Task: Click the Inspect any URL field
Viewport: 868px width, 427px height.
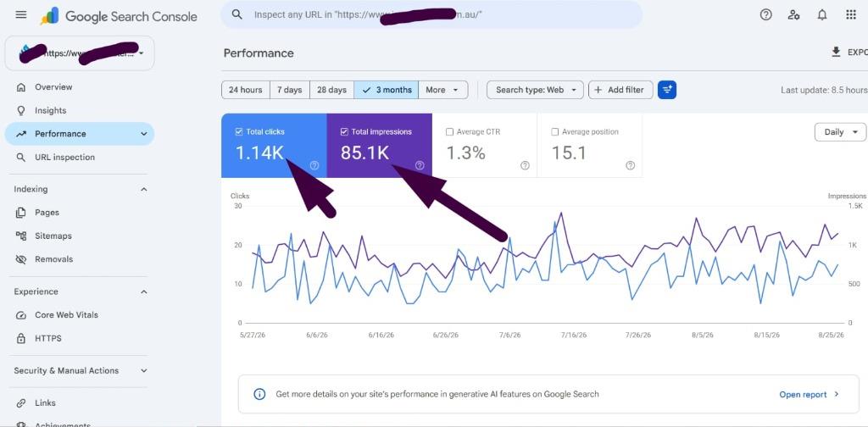Action: (431, 14)
